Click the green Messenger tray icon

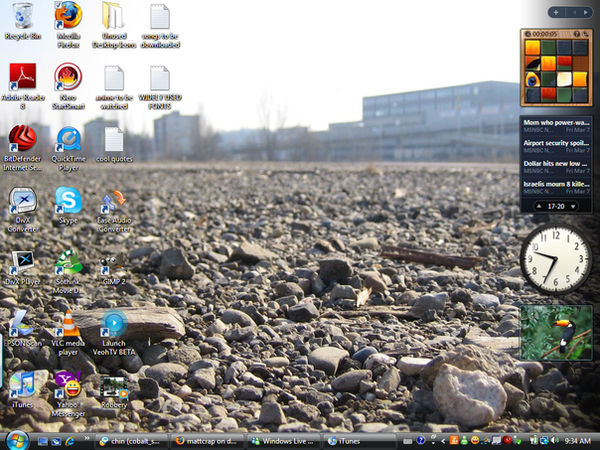click(x=464, y=441)
